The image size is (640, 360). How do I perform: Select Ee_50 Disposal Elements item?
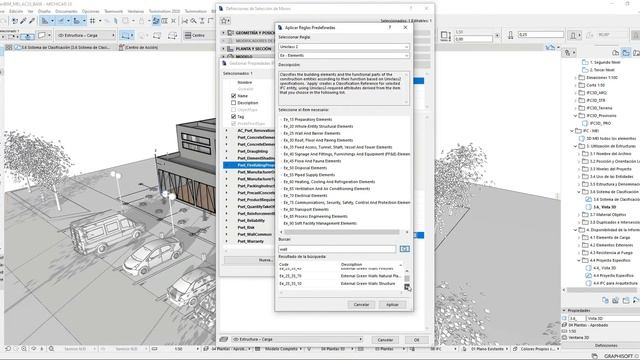click(x=305, y=168)
